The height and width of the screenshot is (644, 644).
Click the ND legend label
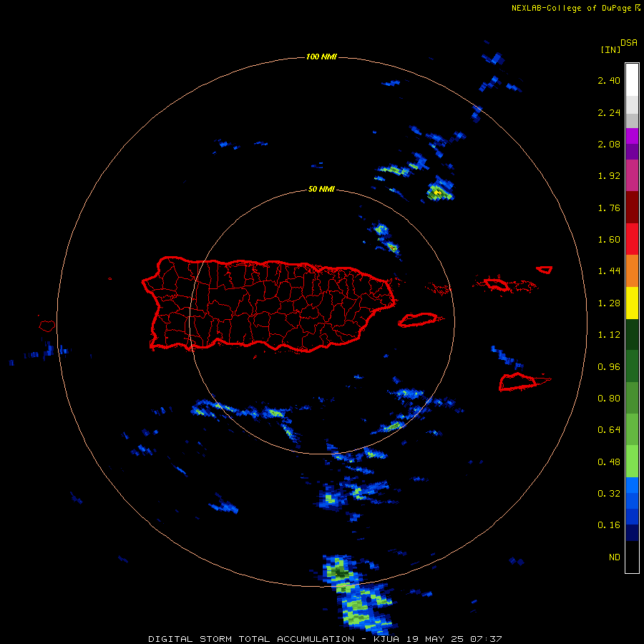[x=615, y=557]
